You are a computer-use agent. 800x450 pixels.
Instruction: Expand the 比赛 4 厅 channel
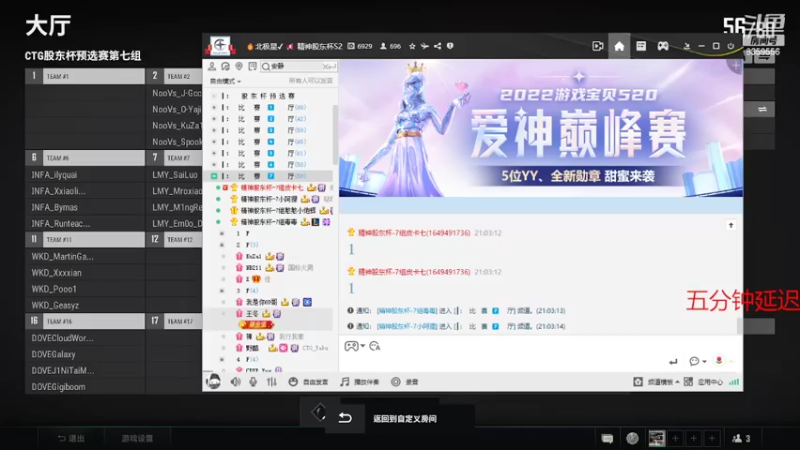click(x=214, y=142)
